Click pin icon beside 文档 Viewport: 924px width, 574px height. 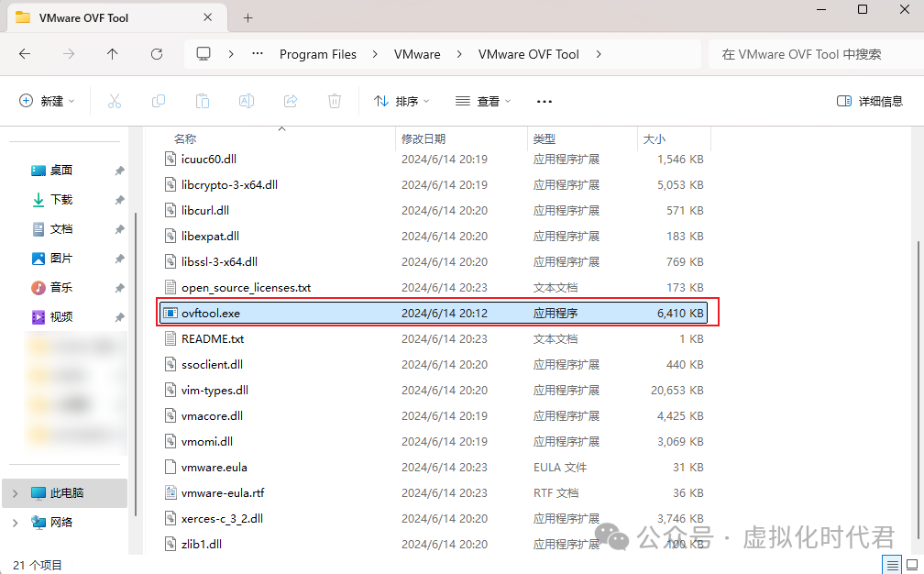[119, 229]
